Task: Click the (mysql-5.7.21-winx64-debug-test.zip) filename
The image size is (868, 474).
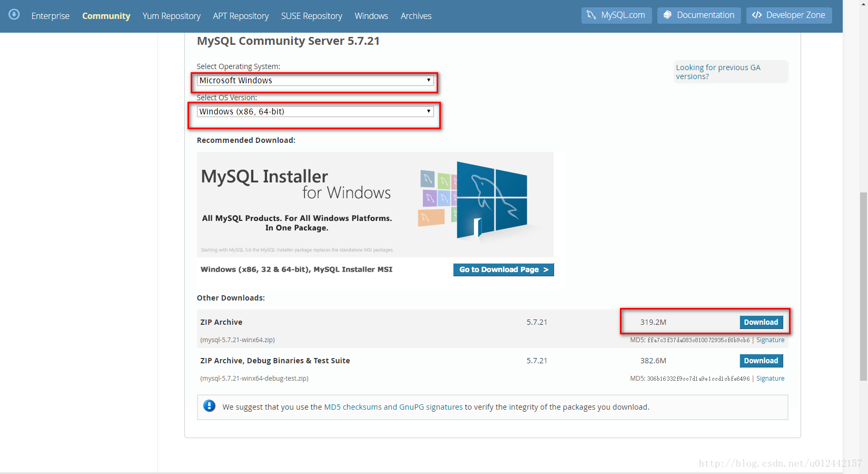Action: (x=254, y=379)
